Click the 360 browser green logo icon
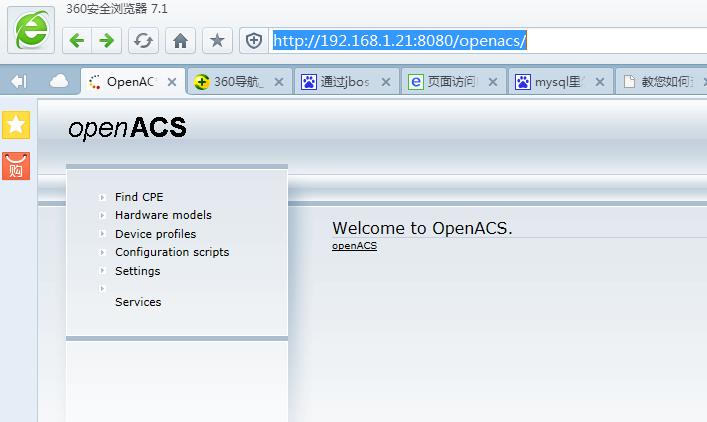 (x=31, y=30)
